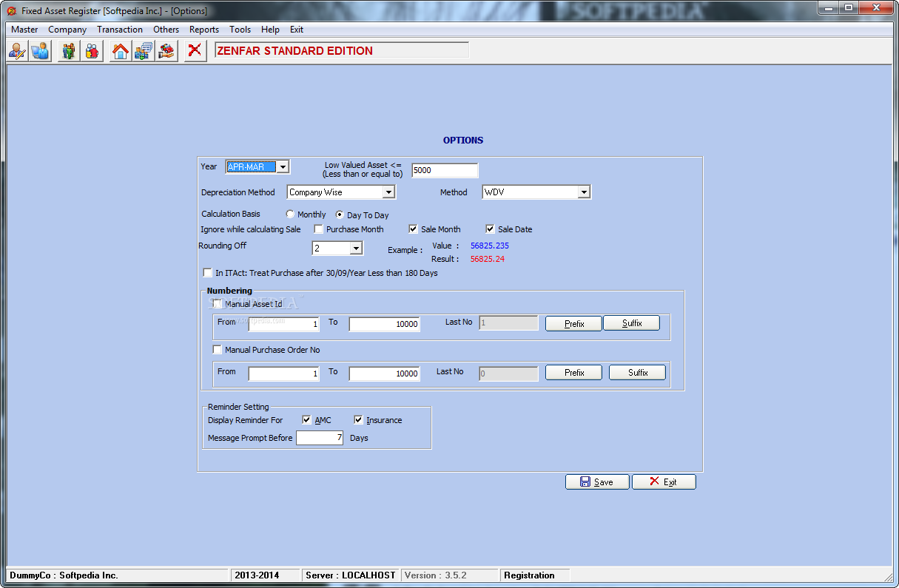Toggle Insurance reminder checkbox
The image size is (899, 588).
coord(359,420)
